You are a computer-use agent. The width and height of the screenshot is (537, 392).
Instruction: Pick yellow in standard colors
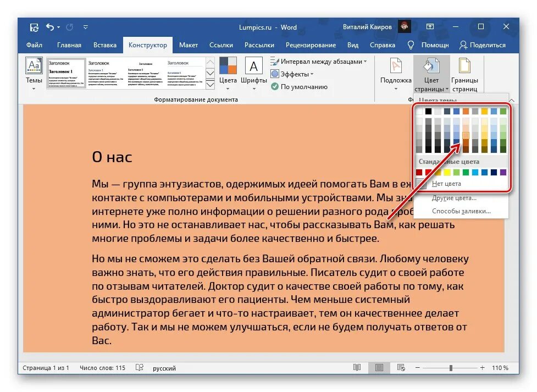(447, 172)
